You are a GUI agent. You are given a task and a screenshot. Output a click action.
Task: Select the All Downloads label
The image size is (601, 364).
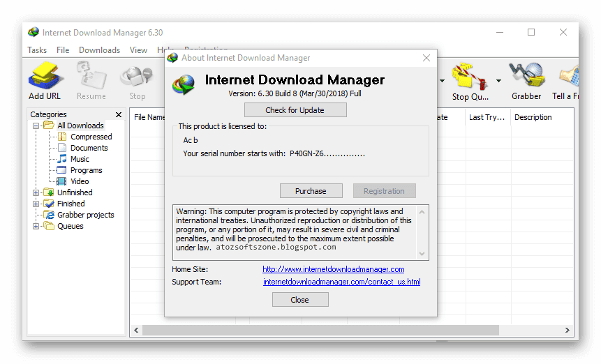point(80,126)
